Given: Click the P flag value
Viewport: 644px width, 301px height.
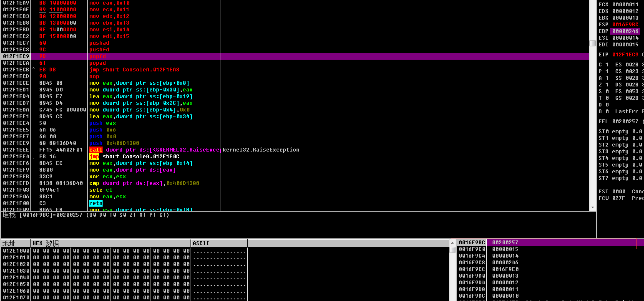Looking at the screenshot, I should pyautogui.click(x=607, y=71).
